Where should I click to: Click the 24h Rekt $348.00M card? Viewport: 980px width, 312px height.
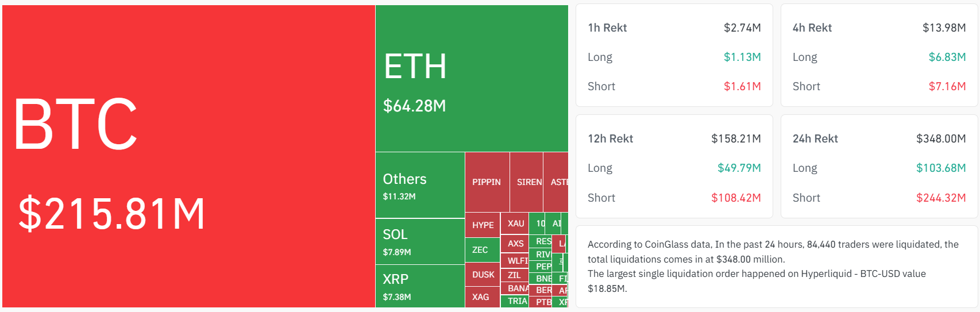click(x=879, y=167)
